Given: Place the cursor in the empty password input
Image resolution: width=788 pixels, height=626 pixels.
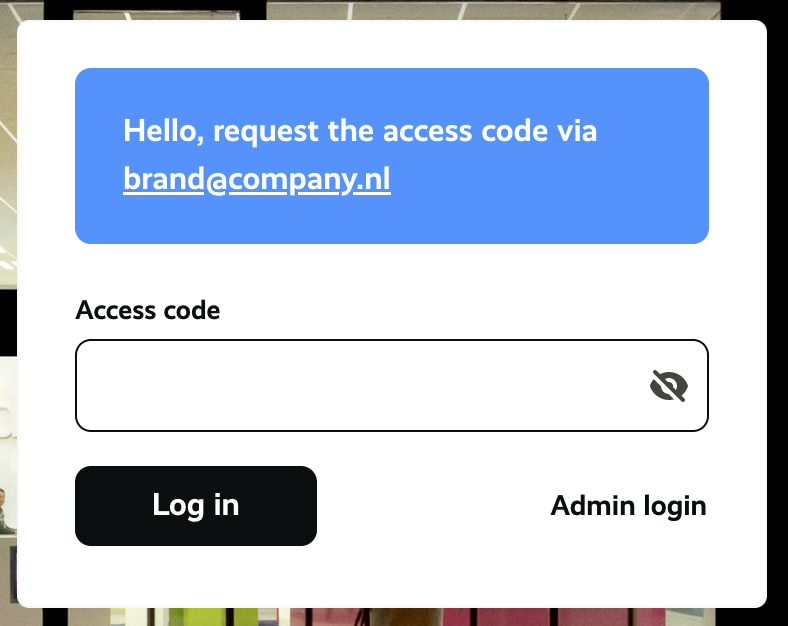Looking at the screenshot, I should click(x=392, y=385).
